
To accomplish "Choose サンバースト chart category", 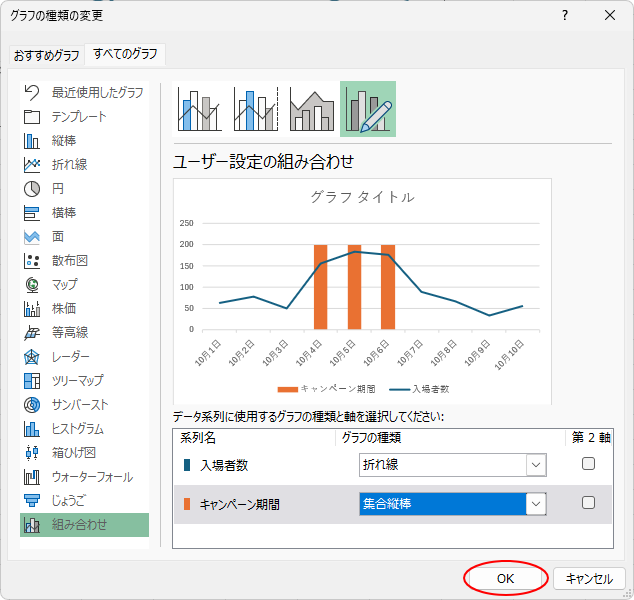I will pos(80,405).
